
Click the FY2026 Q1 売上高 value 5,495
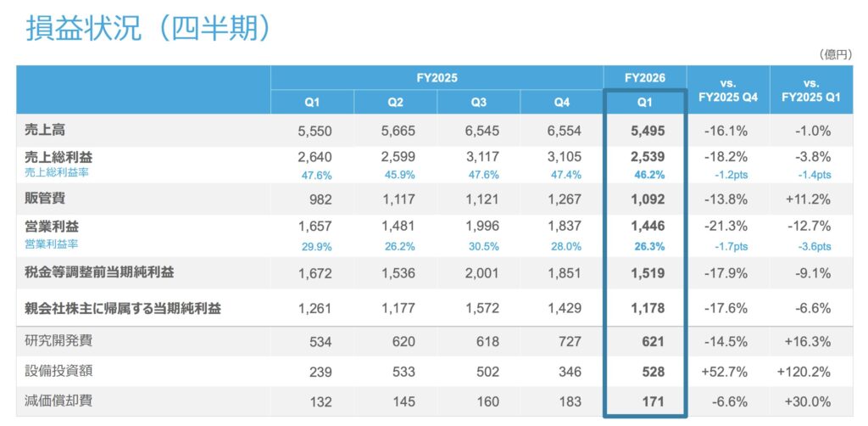(648, 131)
